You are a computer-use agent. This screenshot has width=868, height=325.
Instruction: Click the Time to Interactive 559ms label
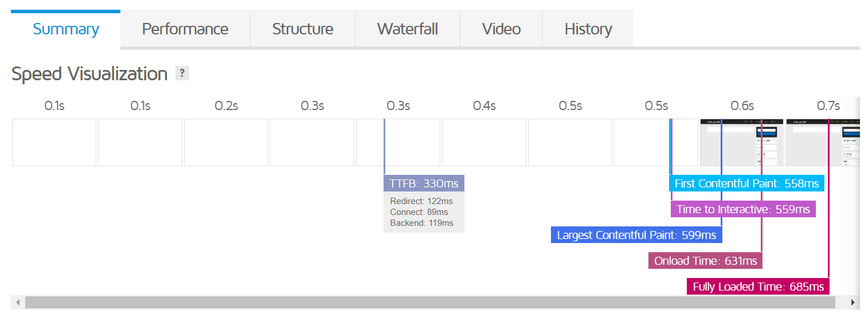(743, 209)
